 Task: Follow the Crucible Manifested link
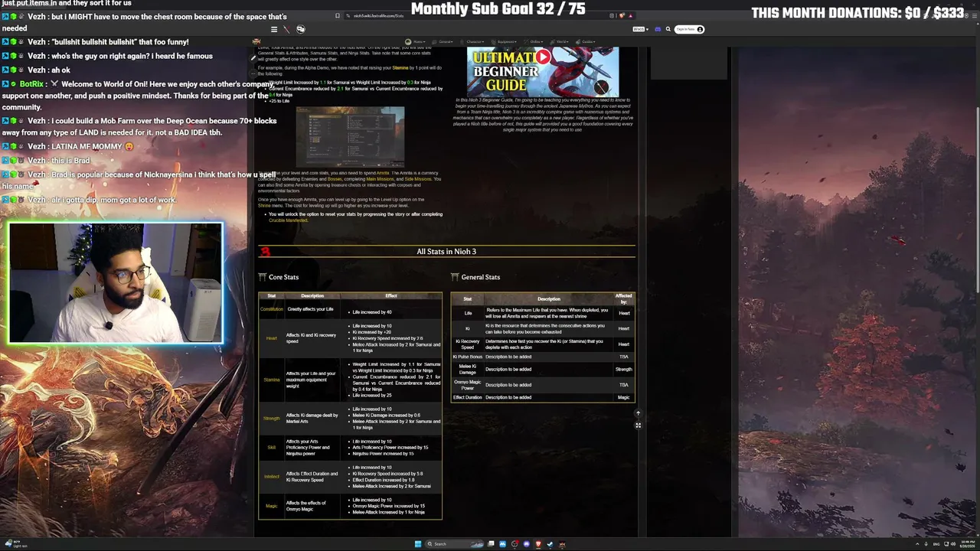(x=286, y=220)
